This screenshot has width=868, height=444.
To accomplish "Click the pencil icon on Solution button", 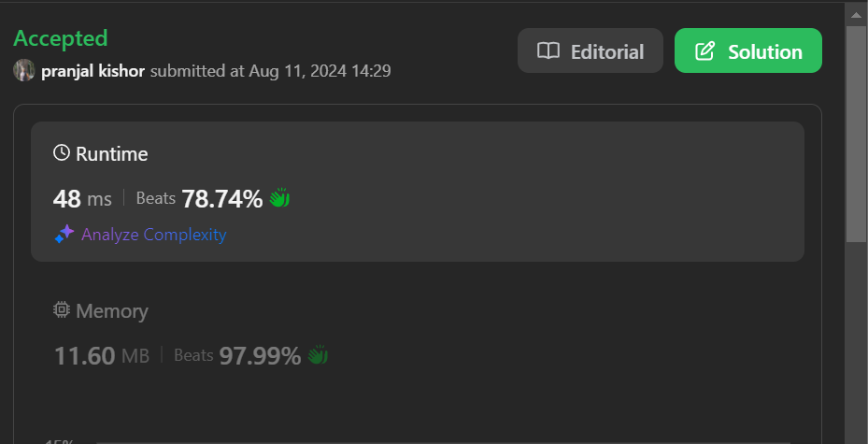I will (705, 51).
